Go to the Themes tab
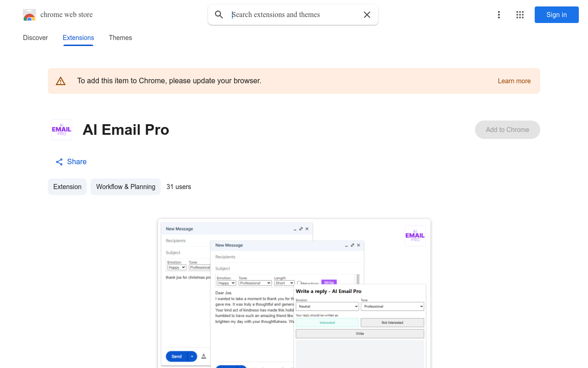 [120, 38]
